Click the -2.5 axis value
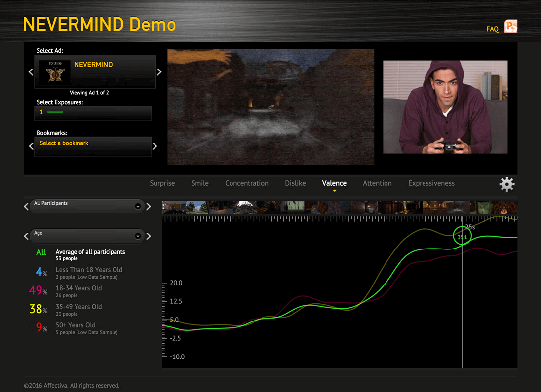 point(175,338)
